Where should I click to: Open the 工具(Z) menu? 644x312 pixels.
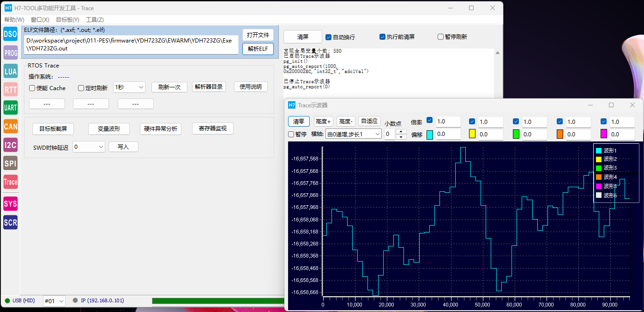(x=95, y=20)
